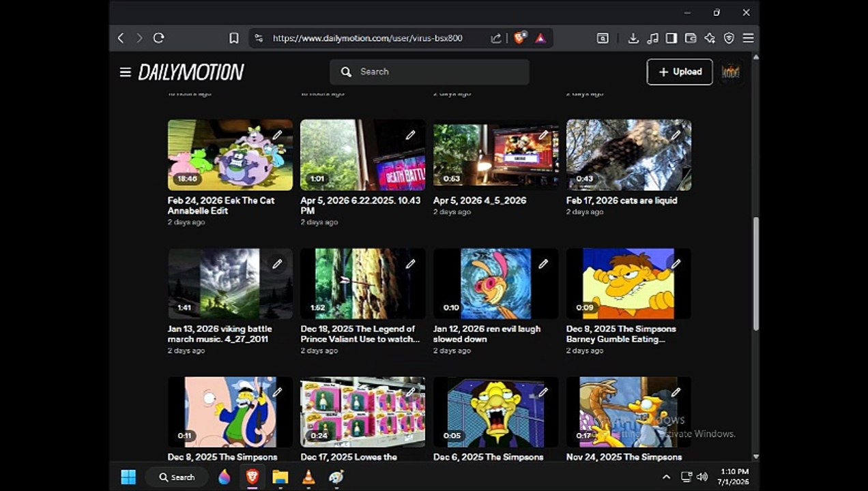This screenshot has height=491, width=868.
Task: Go back with the browser back arrow
Action: click(x=121, y=38)
